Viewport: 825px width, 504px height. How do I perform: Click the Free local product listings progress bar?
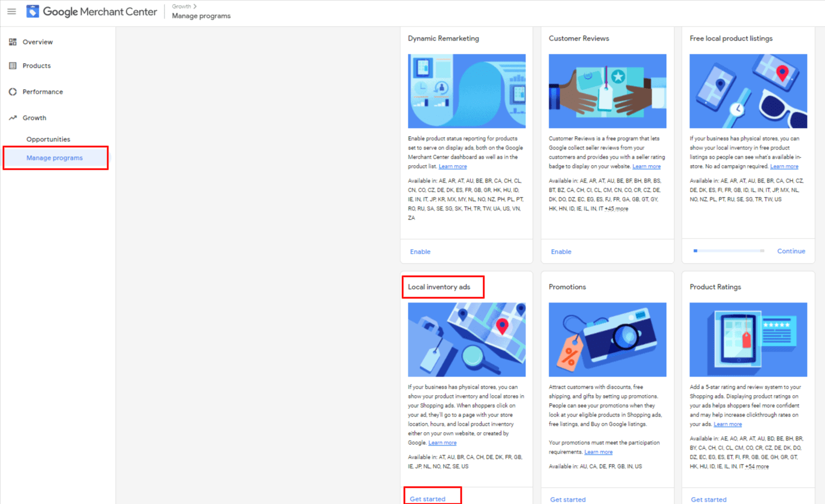click(729, 251)
